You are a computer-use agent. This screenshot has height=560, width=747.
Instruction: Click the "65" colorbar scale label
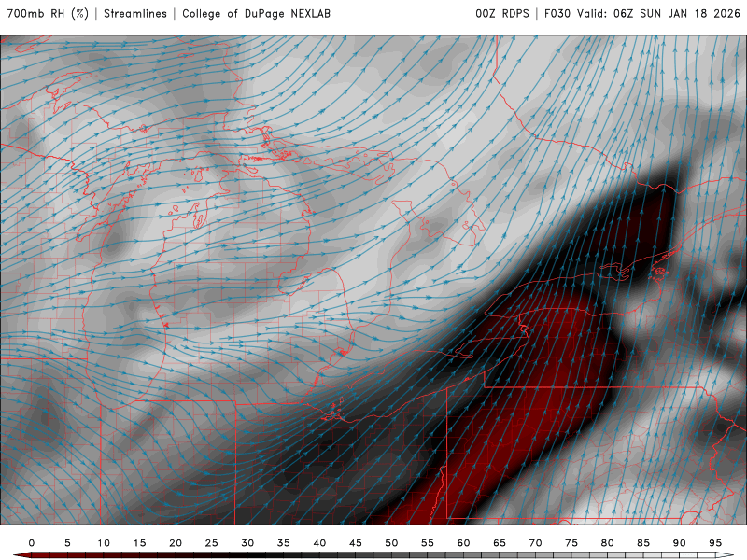(x=500, y=543)
